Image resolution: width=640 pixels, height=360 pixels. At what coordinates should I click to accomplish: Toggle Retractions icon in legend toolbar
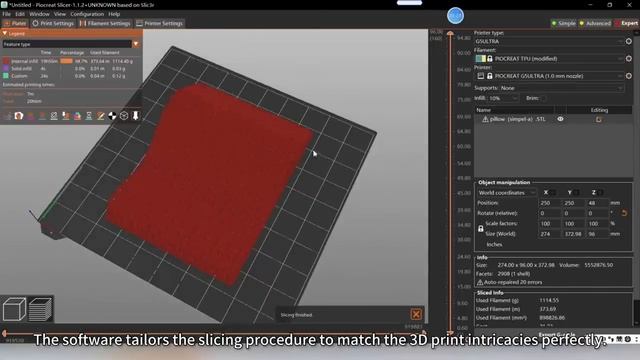pos(31,116)
